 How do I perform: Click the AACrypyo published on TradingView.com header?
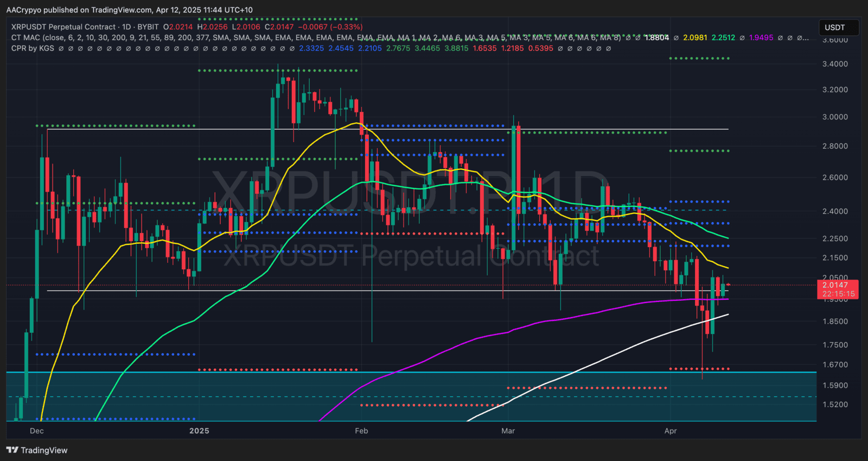[129, 10]
